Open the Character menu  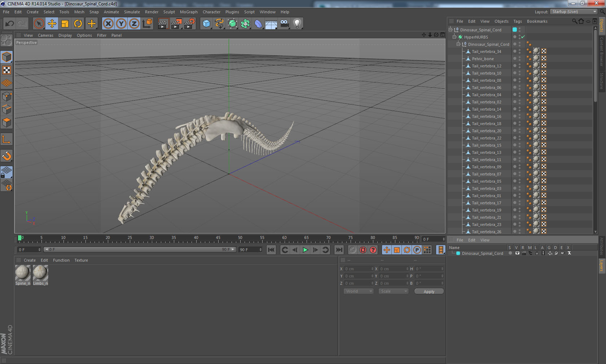211,12
